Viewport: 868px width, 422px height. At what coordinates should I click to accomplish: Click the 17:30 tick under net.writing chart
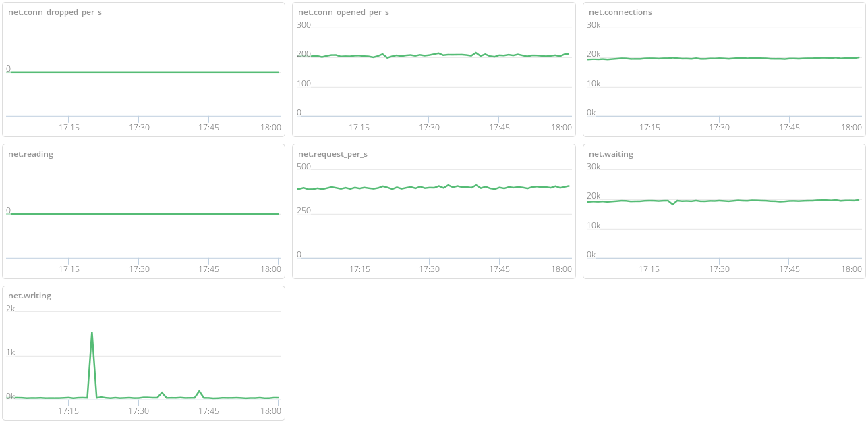point(139,411)
